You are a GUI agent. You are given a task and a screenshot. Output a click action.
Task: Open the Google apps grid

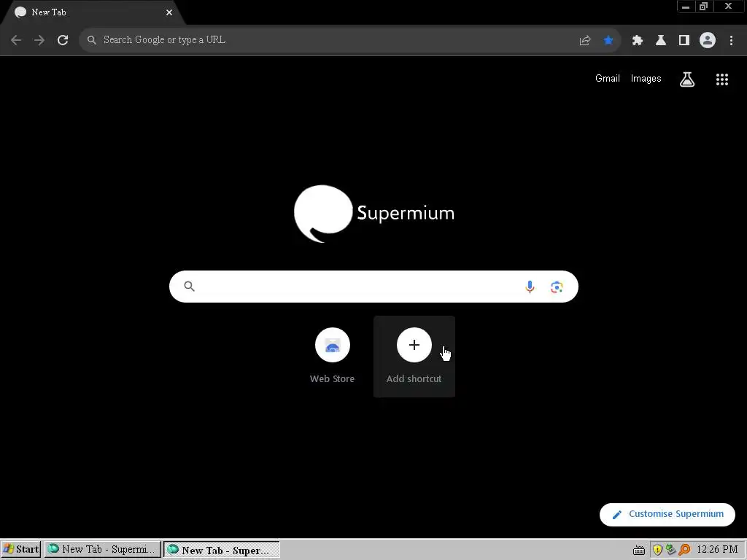pyautogui.click(x=721, y=79)
